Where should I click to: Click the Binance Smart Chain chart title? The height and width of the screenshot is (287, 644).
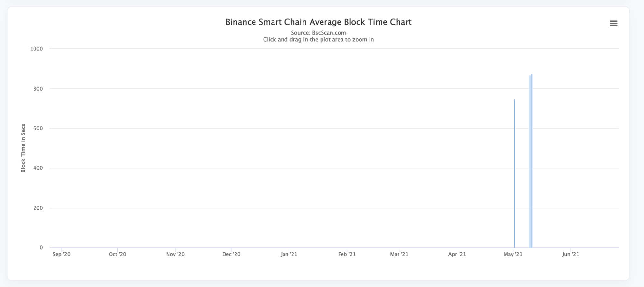coord(318,22)
